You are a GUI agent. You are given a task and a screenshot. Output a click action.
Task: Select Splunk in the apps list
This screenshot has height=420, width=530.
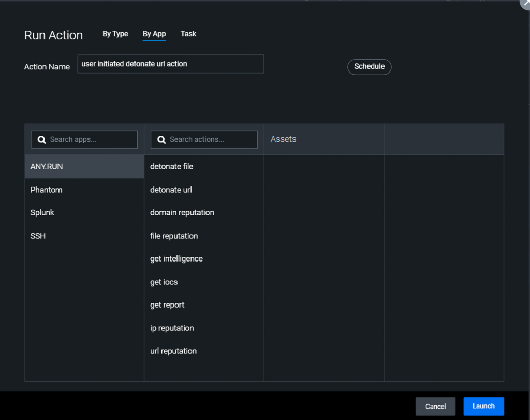(x=42, y=212)
